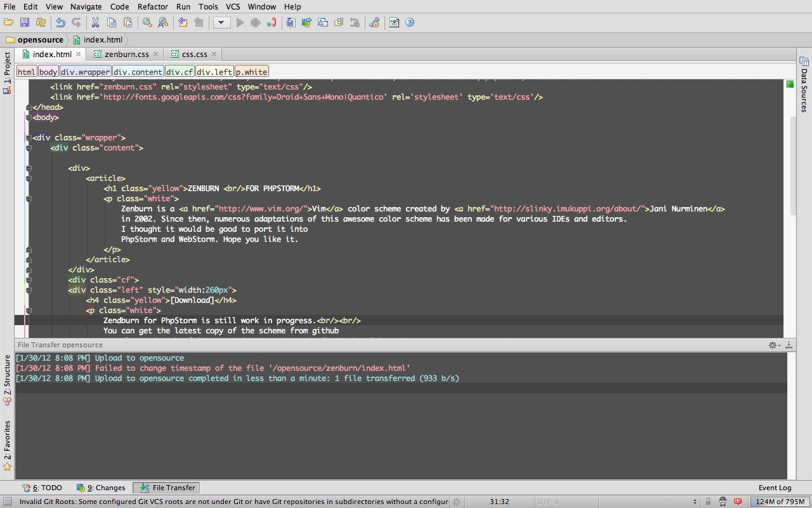Open the VCS menu
This screenshot has height=508, width=812.
point(232,6)
